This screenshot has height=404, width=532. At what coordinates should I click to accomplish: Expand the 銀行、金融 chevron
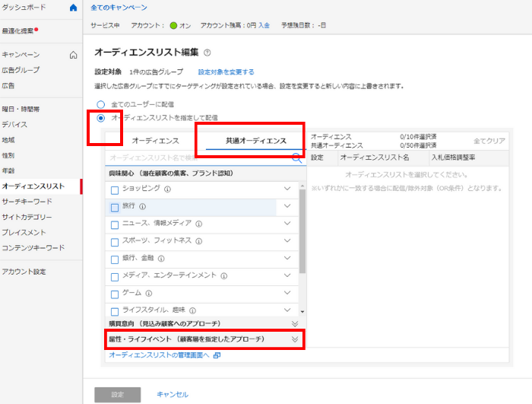click(x=287, y=258)
